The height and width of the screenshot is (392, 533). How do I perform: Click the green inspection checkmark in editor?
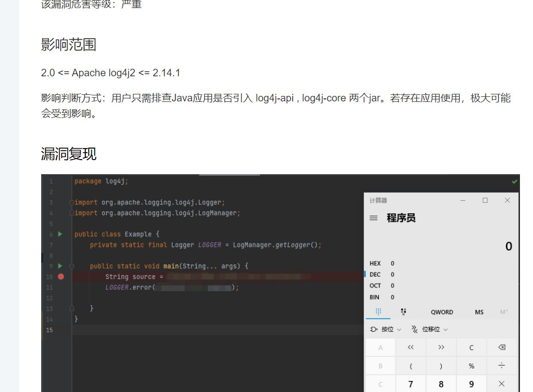[514, 182]
